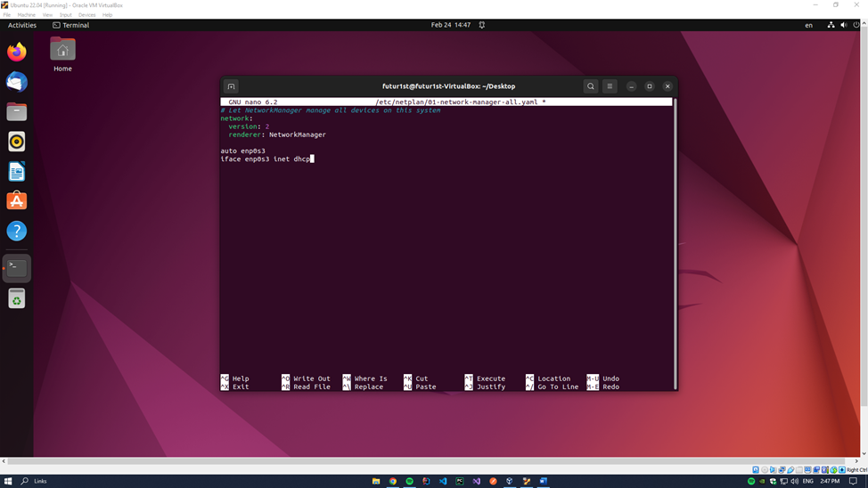Viewport: 868px width, 488px height.
Task: Open Ubuntu Software store icon
Action: (17, 201)
